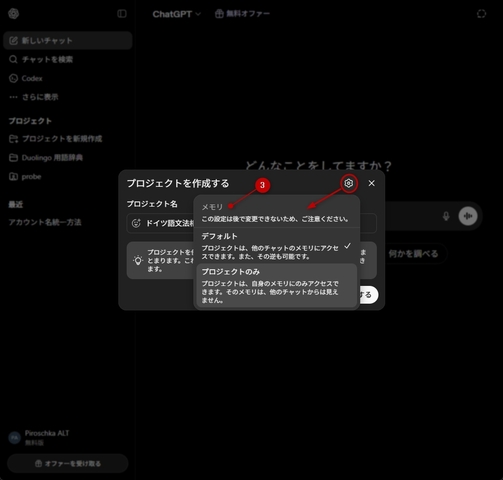503x480 pixels.
Task: Open the project settings gear icon
Action: 349,183
